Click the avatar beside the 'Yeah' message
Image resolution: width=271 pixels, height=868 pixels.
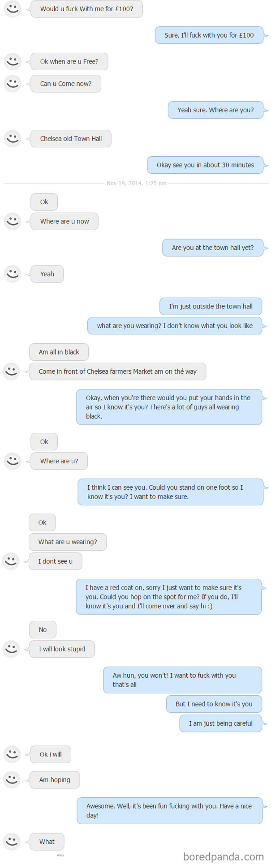pos(13,274)
